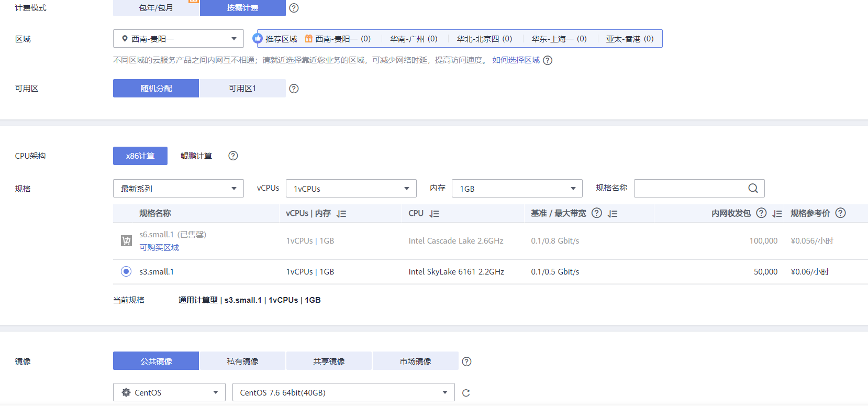Click thumbs-up 推荐区域 icon
This screenshot has height=406, width=868.
click(x=258, y=38)
